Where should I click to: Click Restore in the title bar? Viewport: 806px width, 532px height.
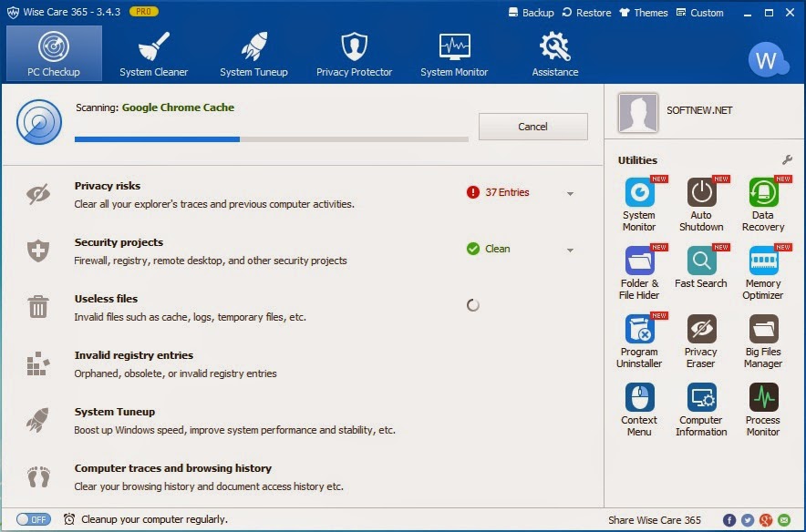[x=586, y=13]
